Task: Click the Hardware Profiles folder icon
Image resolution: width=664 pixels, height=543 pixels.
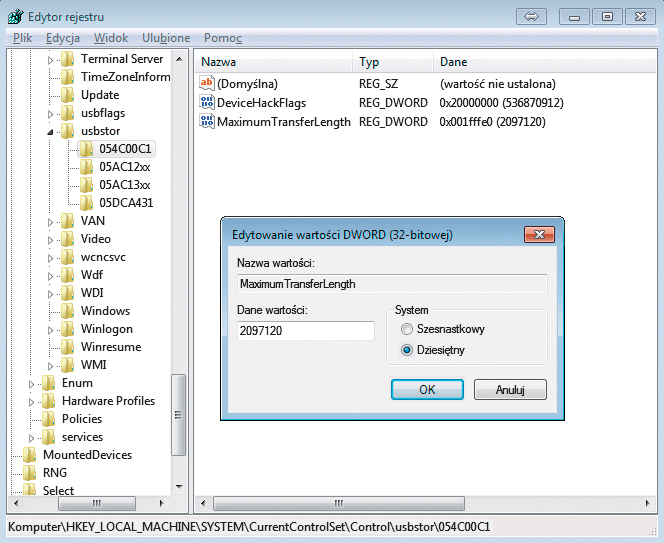Action: (x=48, y=401)
